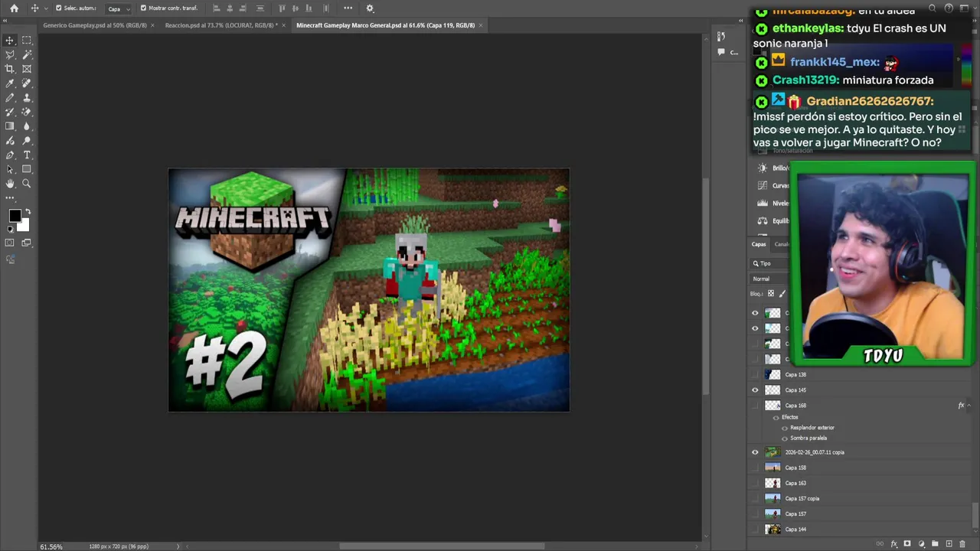Select the Dodge tool

coord(27,141)
